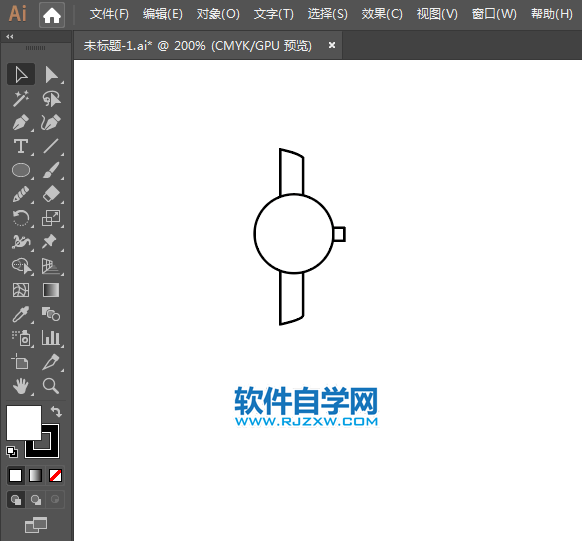Select the Paintbrush tool
This screenshot has width=582, height=541.
(x=51, y=170)
